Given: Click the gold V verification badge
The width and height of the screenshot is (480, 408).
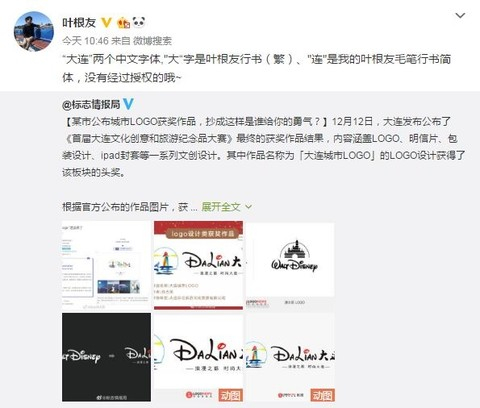Looking at the screenshot, I should [106, 23].
